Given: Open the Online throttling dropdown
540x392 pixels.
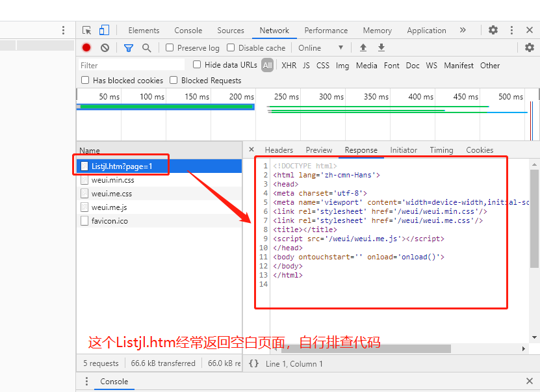Looking at the screenshot, I should click(x=320, y=48).
